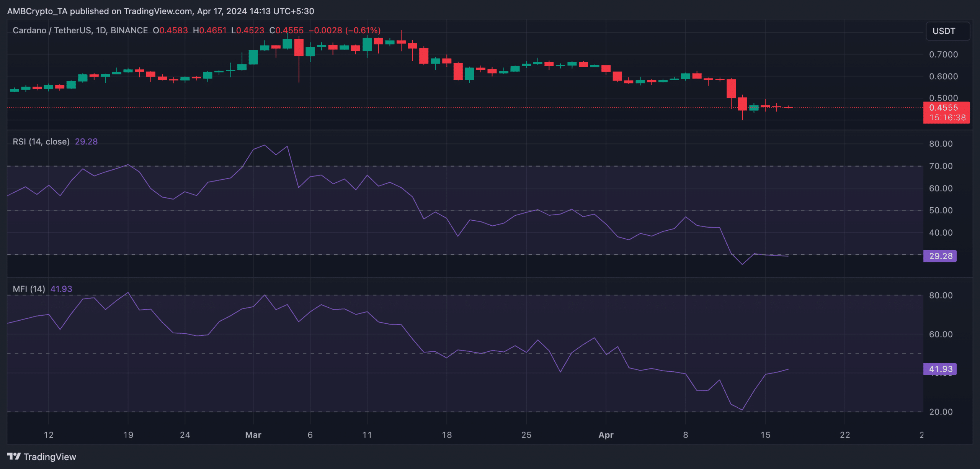Click the date 15 on the time axis
The image size is (980, 469).
pos(765,435)
